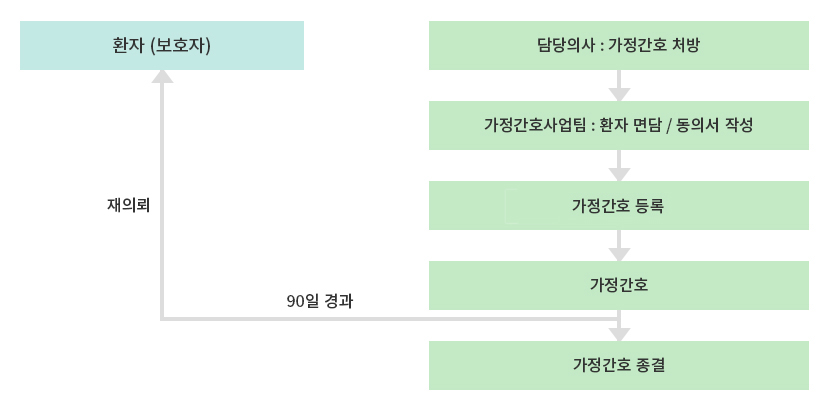Click the arrowhead pointing to 가정간호 종결 box
The width and height of the screenshot is (830, 415).
[x=619, y=334]
